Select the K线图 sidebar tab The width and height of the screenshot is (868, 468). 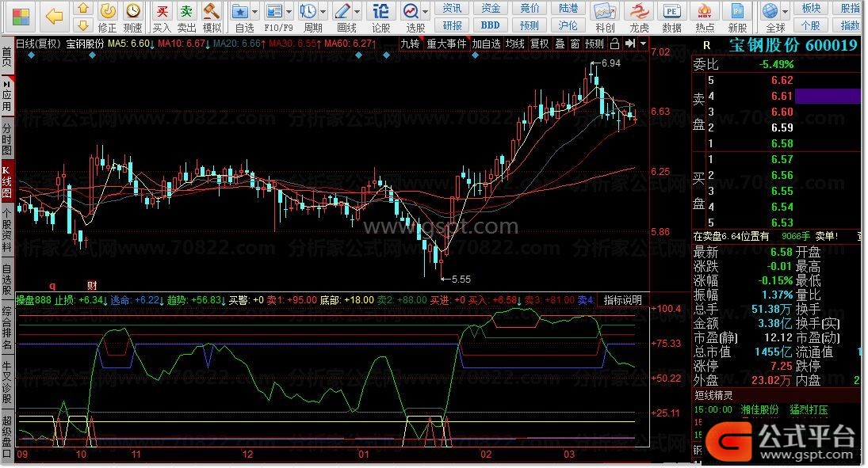pos(6,182)
